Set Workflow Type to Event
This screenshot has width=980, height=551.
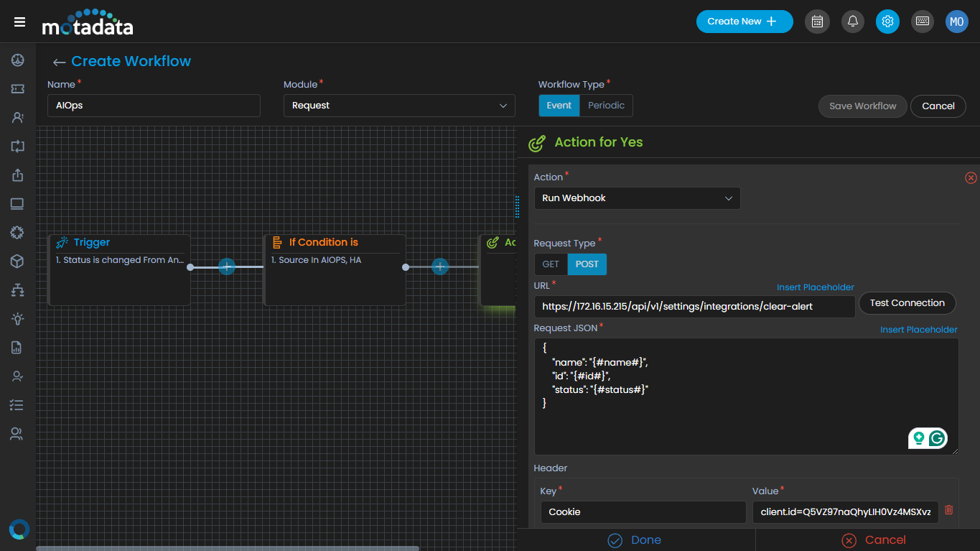(x=559, y=106)
